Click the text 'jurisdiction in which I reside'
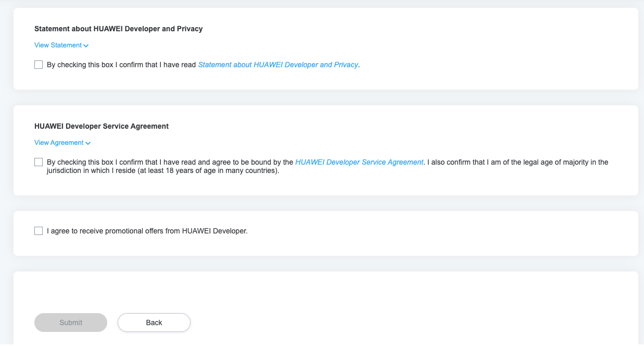644x346 pixels. [x=91, y=170]
